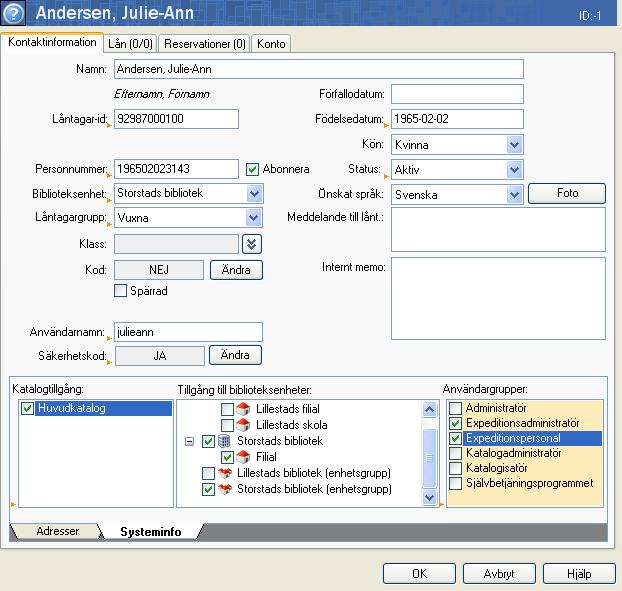Image resolution: width=622 pixels, height=591 pixels.
Task: Select the Systeminfo bottom tab
Action: (151, 532)
